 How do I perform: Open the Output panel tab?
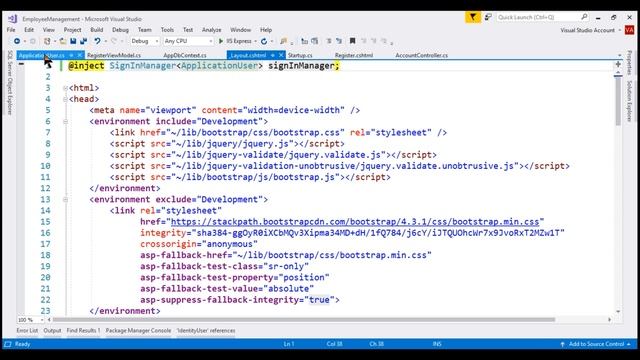[52, 331]
